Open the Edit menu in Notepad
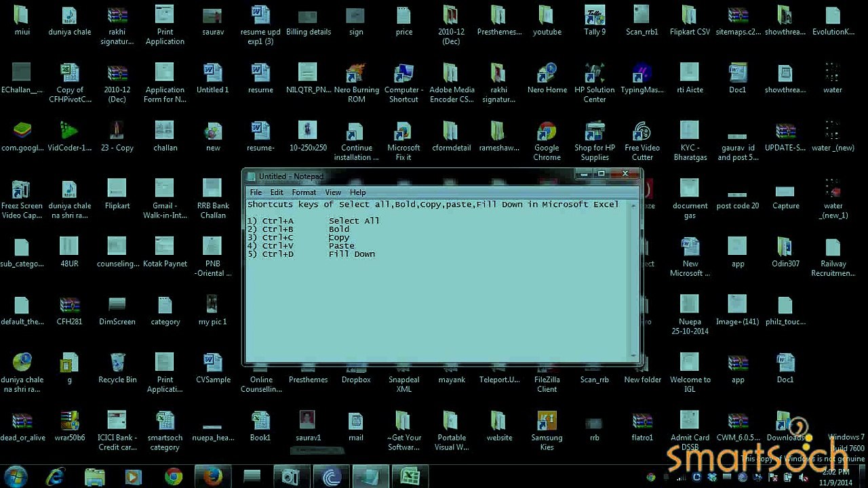 [277, 192]
